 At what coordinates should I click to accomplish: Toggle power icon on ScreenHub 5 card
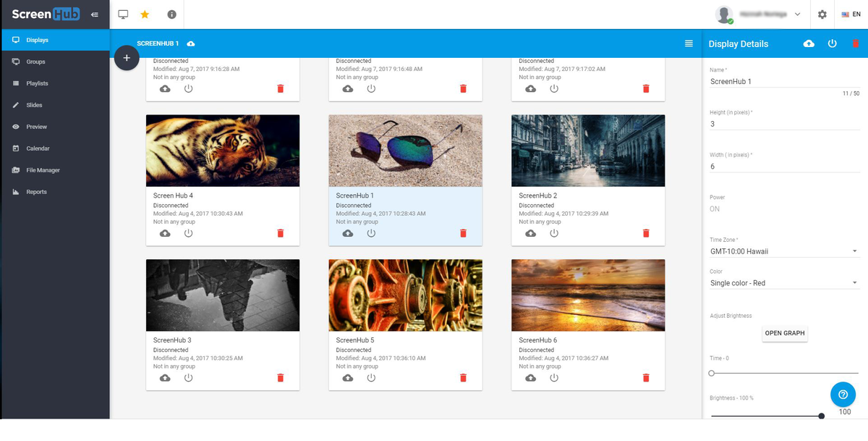point(371,378)
